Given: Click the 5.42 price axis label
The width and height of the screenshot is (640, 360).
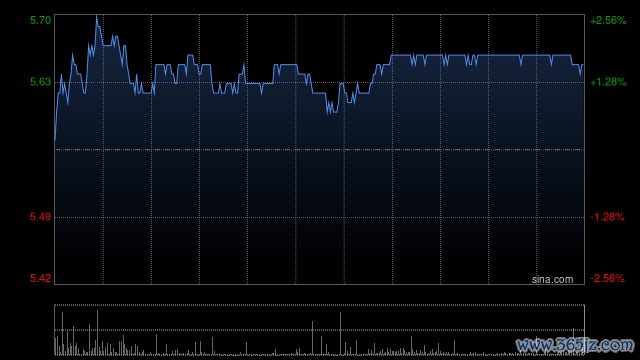Looking at the screenshot, I should 40,278.
